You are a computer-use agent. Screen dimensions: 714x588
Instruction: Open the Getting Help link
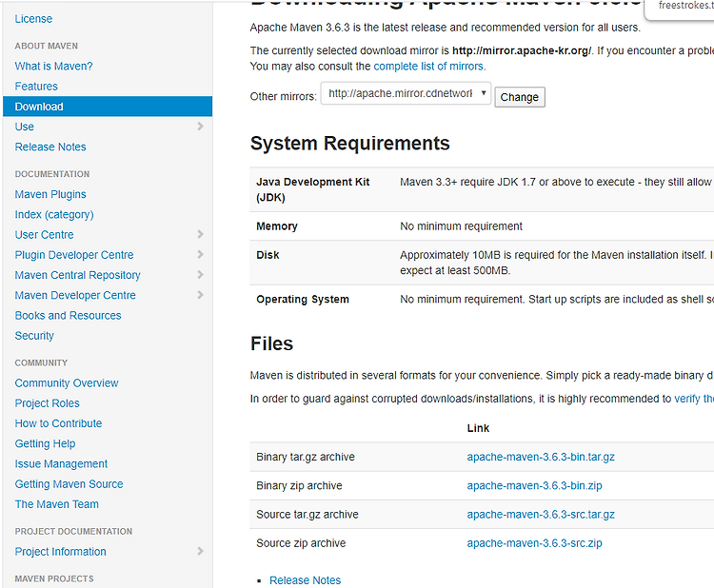[x=45, y=443]
